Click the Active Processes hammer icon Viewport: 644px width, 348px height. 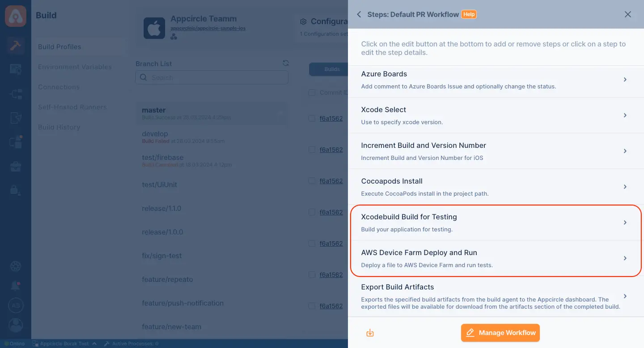tap(107, 344)
